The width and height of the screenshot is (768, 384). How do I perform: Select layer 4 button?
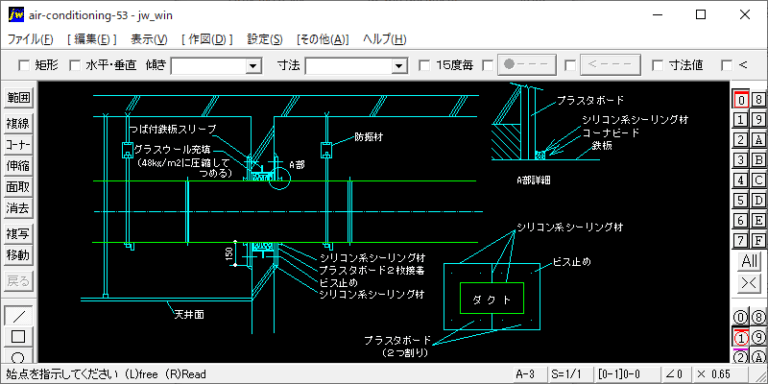pyautogui.click(x=741, y=180)
